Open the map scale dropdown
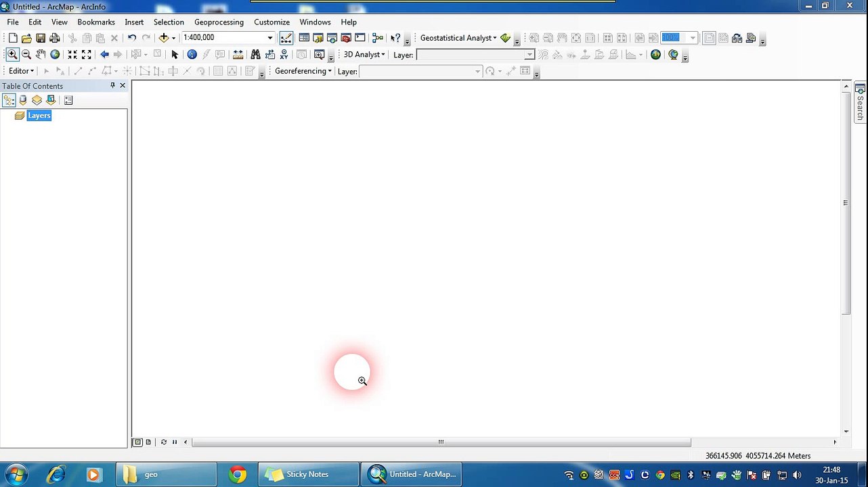The height and width of the screenshot is (487, 868). (x=269, y=38)
